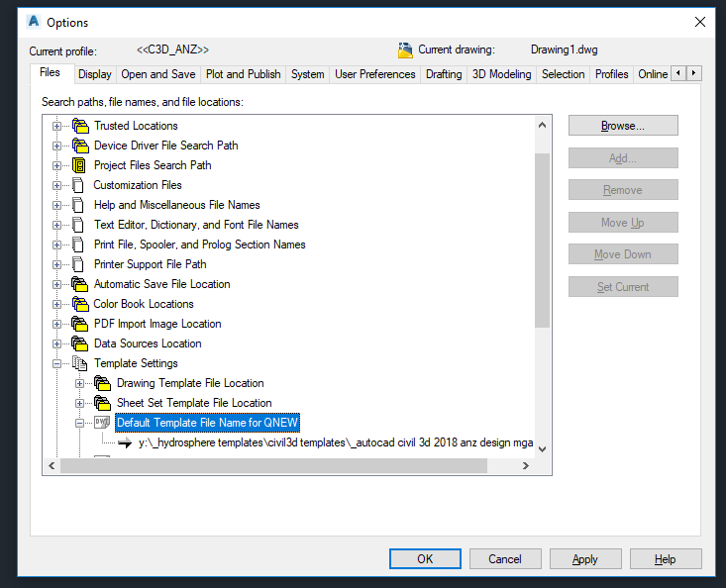Expand the Device Driver File Search Path node

point(56,146)
